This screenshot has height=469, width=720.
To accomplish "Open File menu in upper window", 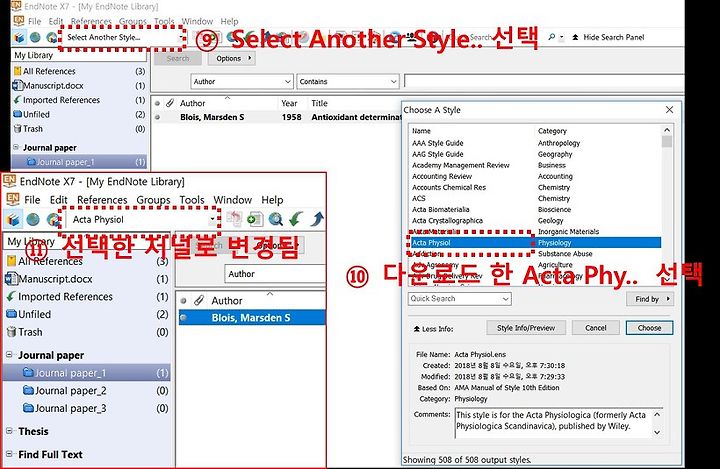I will (34, 21).
